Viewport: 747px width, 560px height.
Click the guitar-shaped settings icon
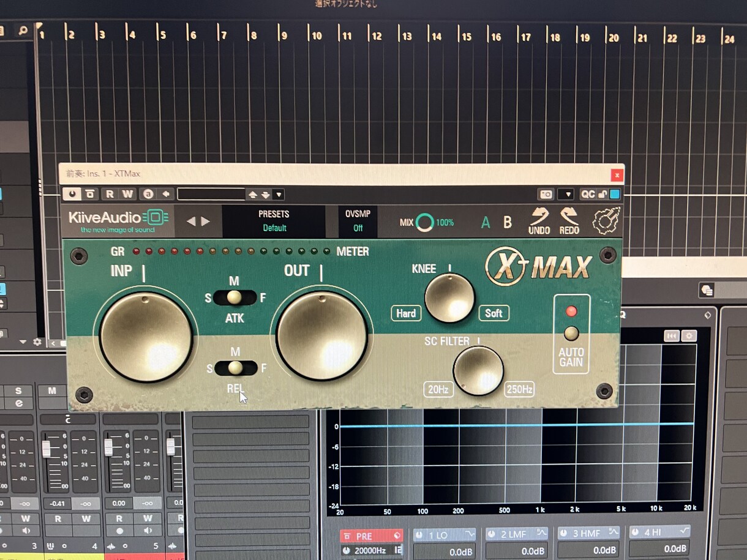point(606,221)
